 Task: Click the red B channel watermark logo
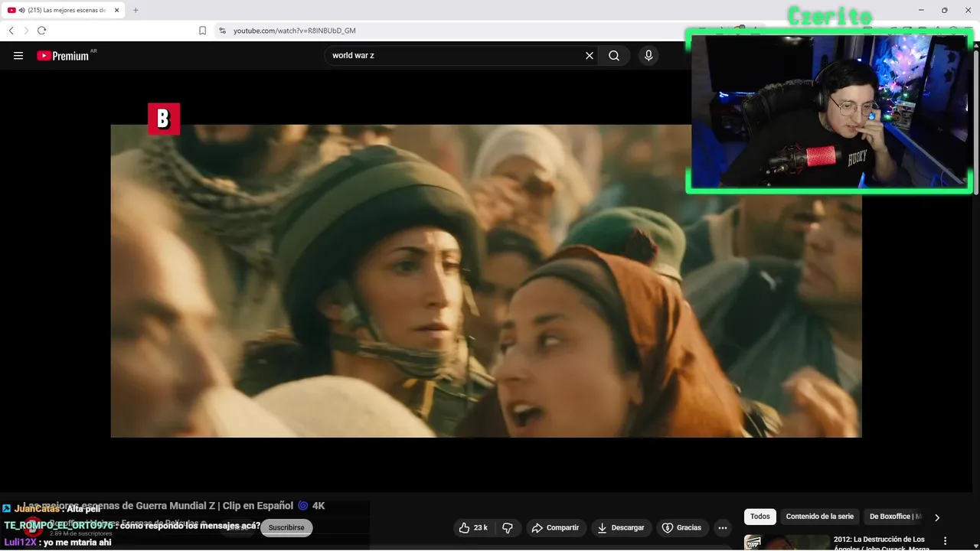pyautogui.click(x=164, y=119)
